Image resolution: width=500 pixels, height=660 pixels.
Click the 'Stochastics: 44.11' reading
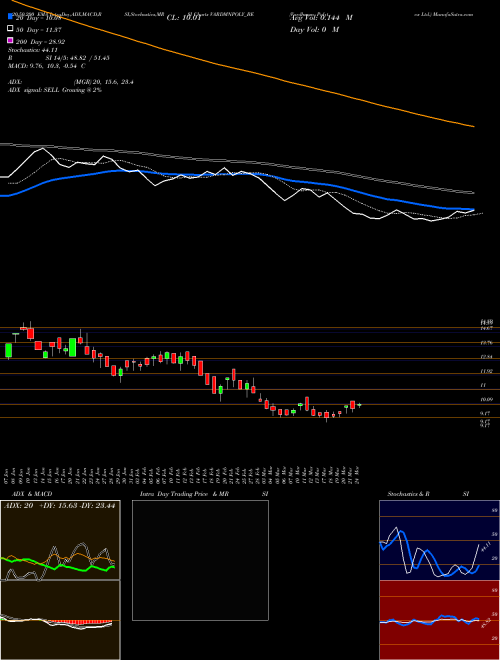click(32, 50)
